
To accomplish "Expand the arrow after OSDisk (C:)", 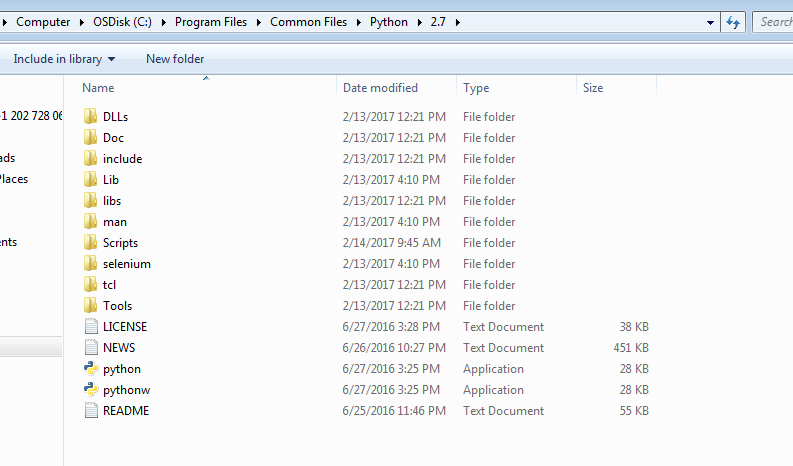I will [163, 22].
